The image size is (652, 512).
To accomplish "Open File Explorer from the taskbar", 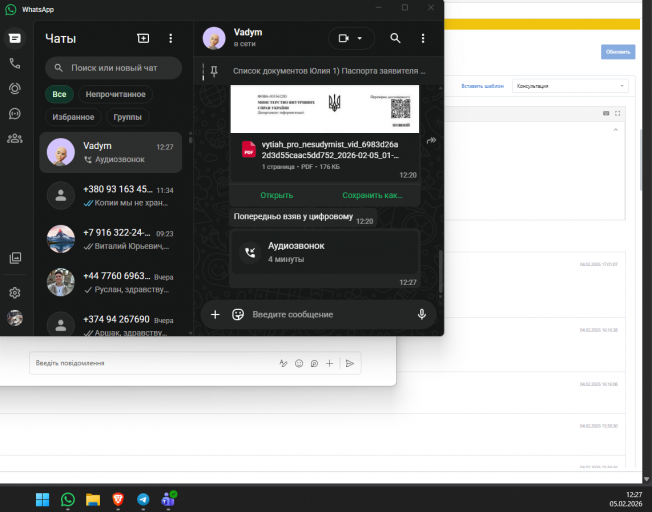I will [93, 499].
